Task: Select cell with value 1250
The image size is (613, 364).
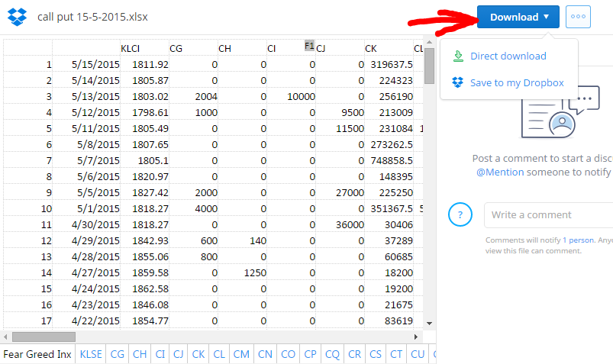Action: click(x=243, y=272)
